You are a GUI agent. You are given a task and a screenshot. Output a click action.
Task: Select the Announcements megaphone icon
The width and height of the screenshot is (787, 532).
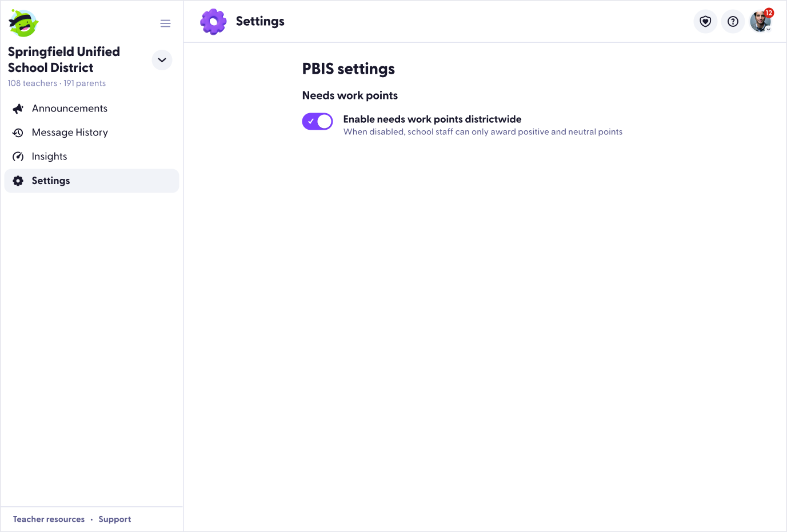(x=18, y=108)
